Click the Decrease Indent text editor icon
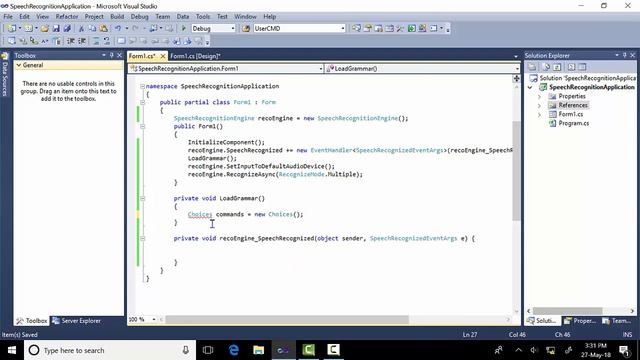The height and width of the screenshot is (360, 640). tap(71, 41)
